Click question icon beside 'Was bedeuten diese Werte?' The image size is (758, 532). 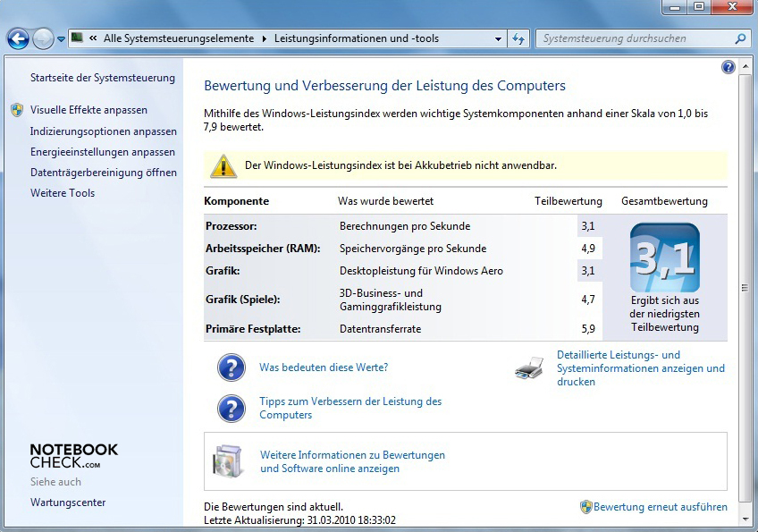(232, 367)
